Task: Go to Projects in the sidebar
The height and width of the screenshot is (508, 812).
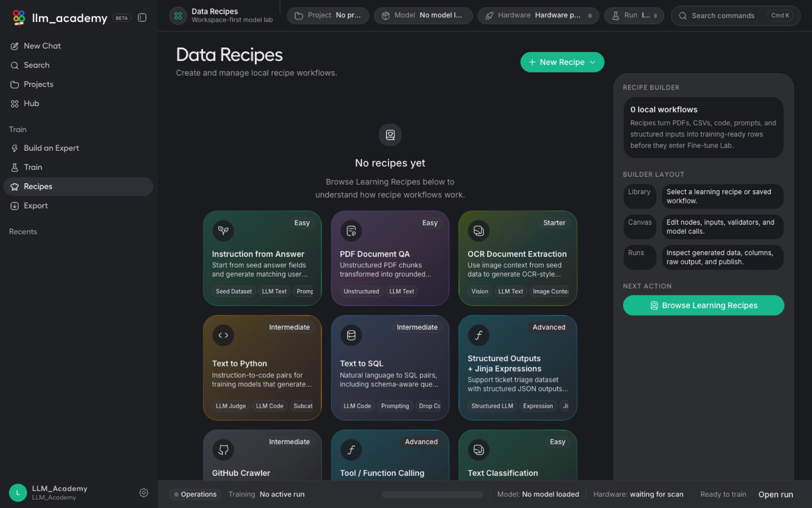Action: (x=78, y=85)
